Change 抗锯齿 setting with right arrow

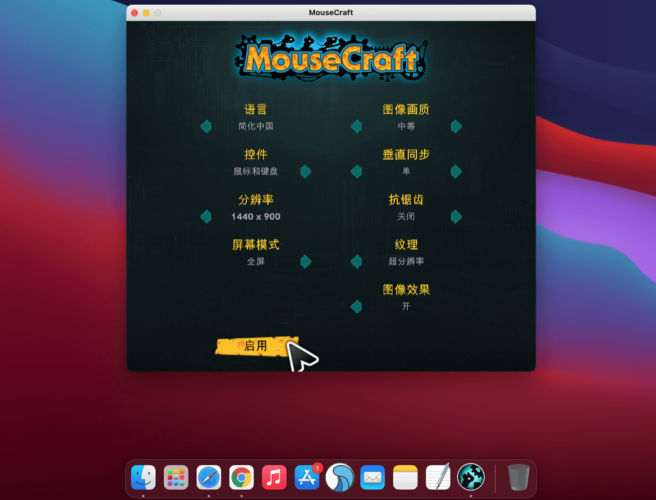(x=456, y=216)
